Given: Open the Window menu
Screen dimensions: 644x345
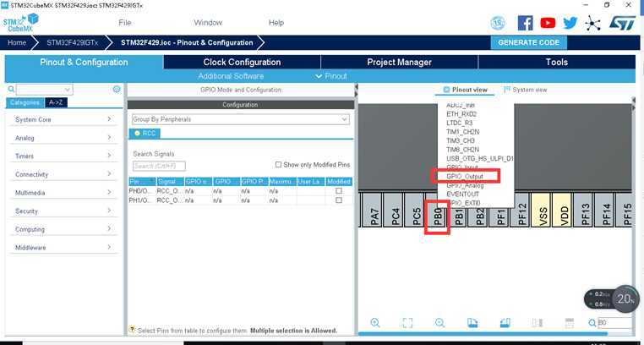Looking at the screenshot, I should point(208,23).
